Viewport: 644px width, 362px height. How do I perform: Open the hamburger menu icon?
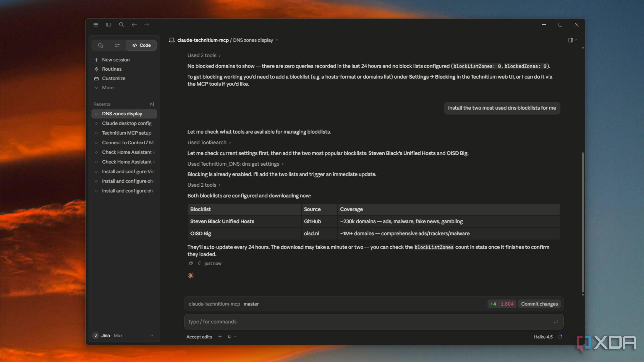pos(96,24)
